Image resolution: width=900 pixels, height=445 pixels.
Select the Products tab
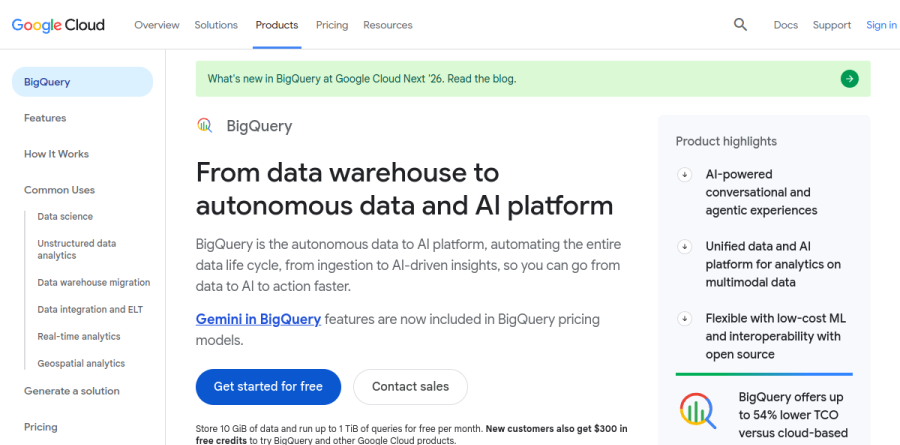pyautogui.click(x=277, y=25)
